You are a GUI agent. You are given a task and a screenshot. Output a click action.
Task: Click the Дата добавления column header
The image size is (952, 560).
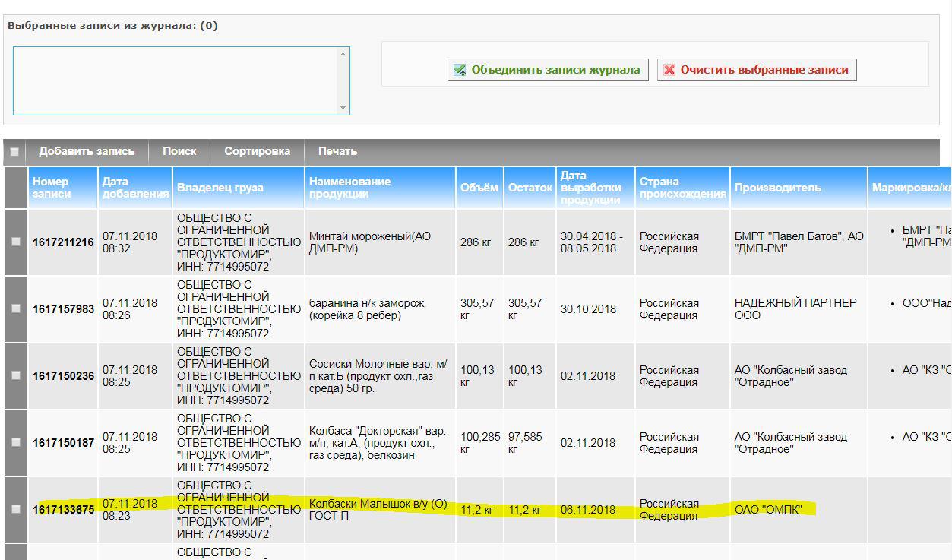click(x=135, y=188)
